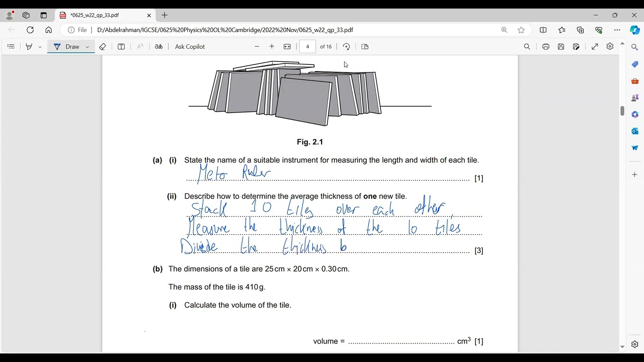
Task: Open the sidebar Drop paper-plane icon
Action: tap(634, 148)
